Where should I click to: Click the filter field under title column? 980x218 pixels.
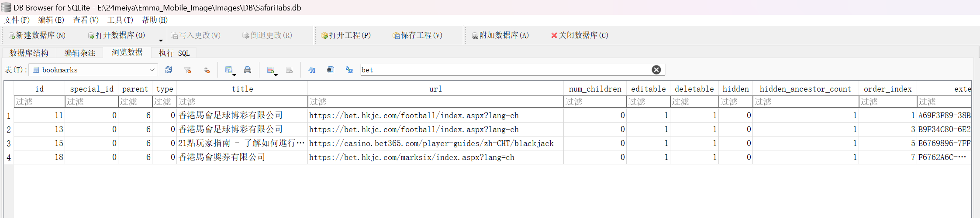[242, 102]
